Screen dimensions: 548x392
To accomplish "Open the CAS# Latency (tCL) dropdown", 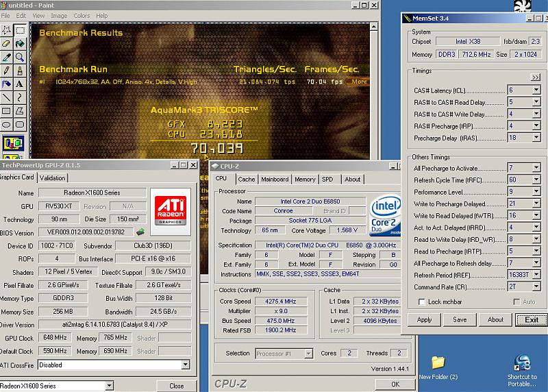I will click(x=536, y=90).
